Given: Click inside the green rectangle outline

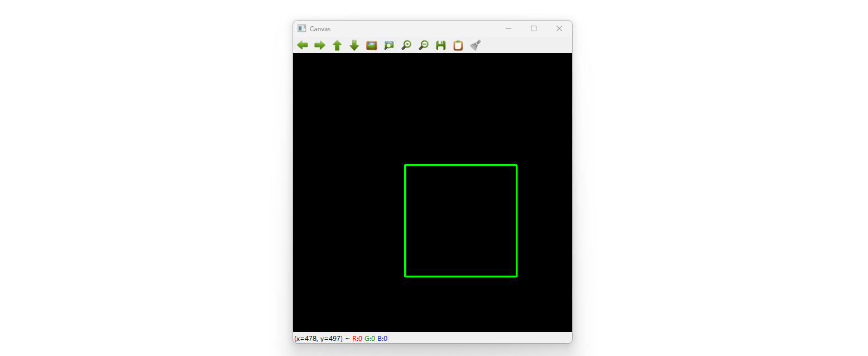Looking at the screenshot, I should (x=461, y=220).
